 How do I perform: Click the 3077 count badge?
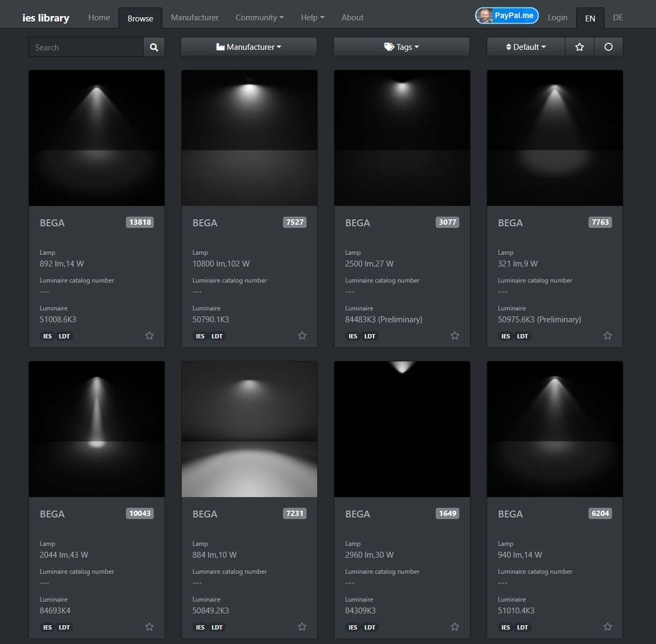pos(448,222)
